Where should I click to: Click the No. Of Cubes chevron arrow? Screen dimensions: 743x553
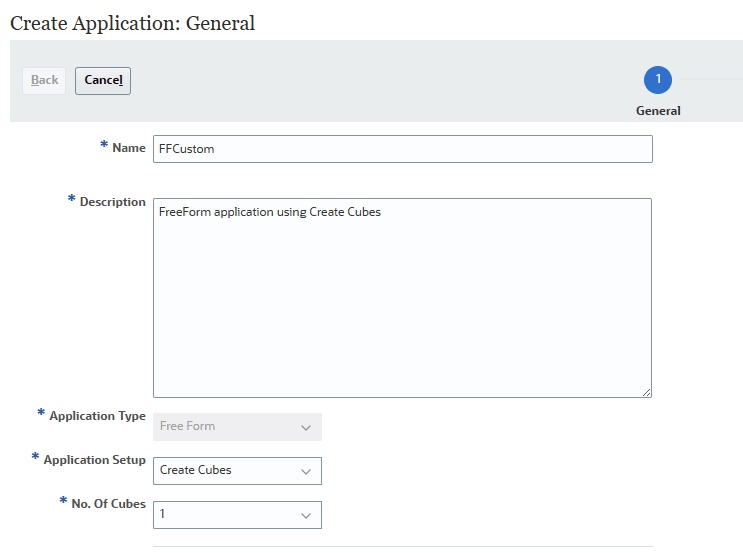point(306,515)
